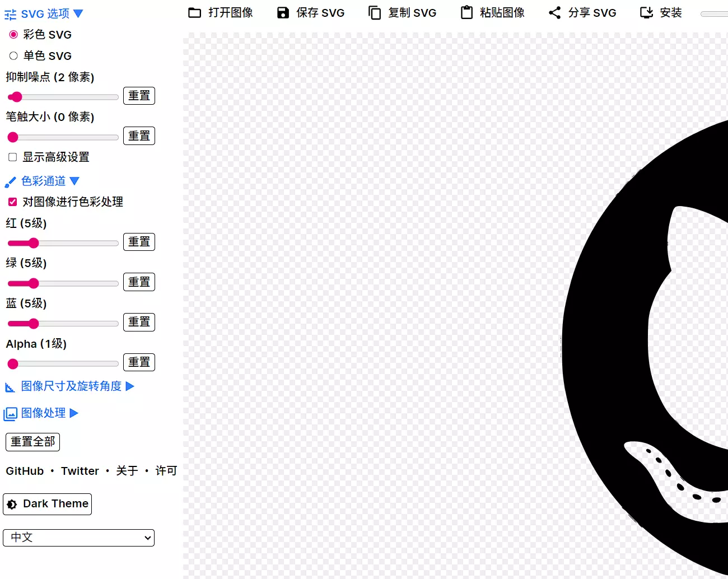Select the 单色 SVG radio button

tap(13, 56)
